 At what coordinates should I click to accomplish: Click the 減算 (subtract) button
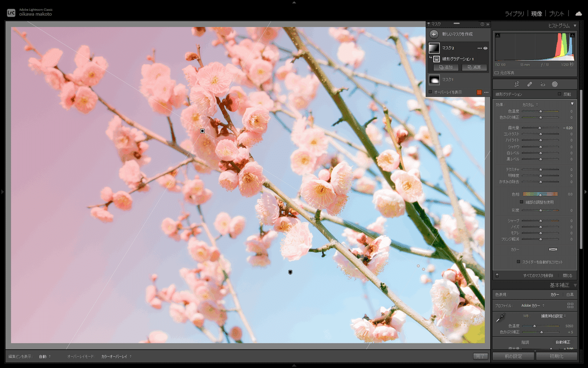click(474, 67)
